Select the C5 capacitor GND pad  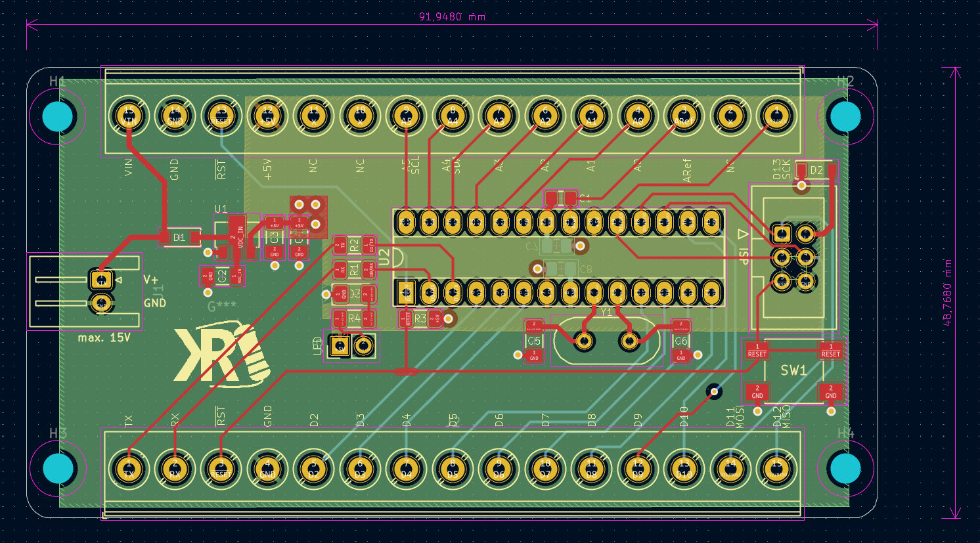click(x=534, y=357)
